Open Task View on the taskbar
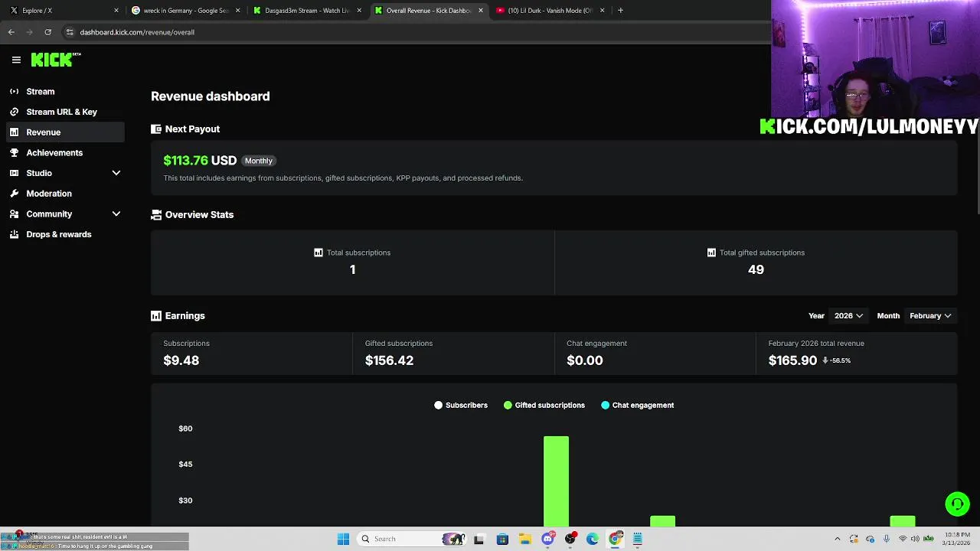 coord(479,539)
